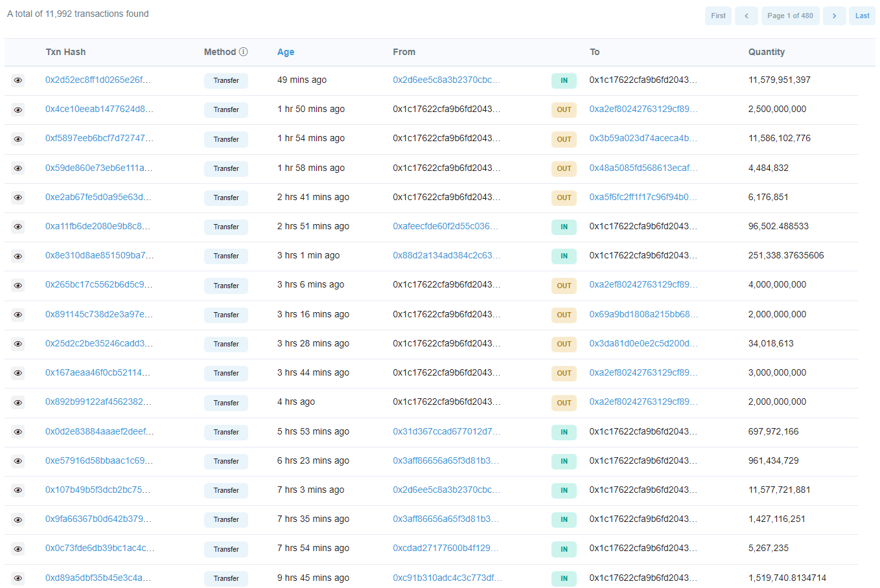
Task: Click total 11,992 transactions found text
Action: tap(78, 14)
